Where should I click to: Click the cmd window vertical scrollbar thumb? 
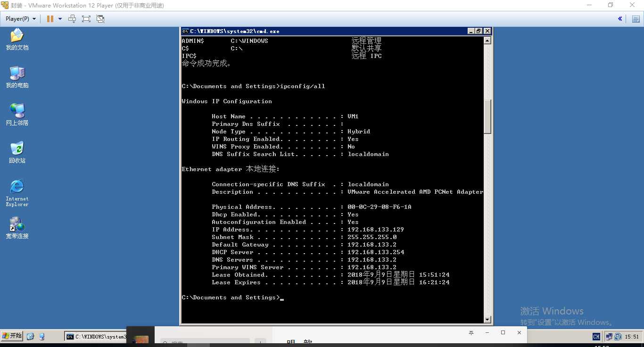[x=487, y=116]
